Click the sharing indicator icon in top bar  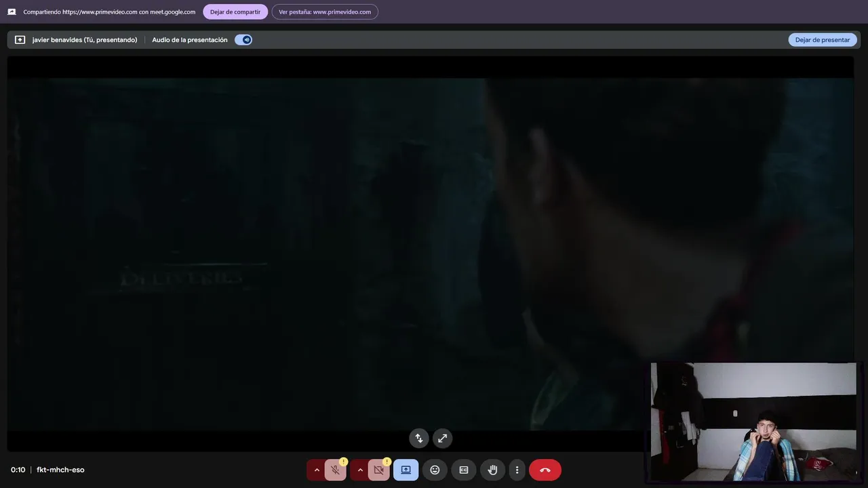coord(12,12)
